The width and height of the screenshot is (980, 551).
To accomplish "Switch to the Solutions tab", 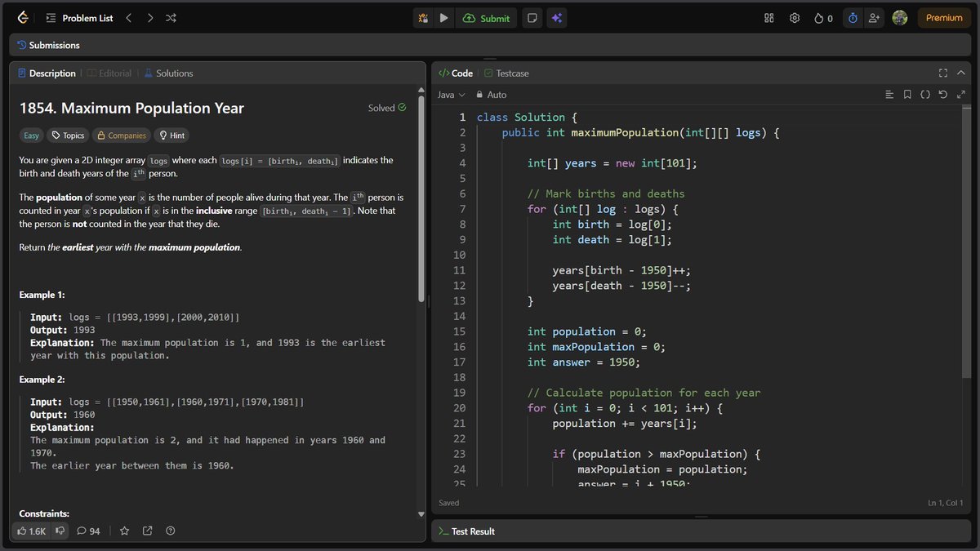I will (168, 73).
